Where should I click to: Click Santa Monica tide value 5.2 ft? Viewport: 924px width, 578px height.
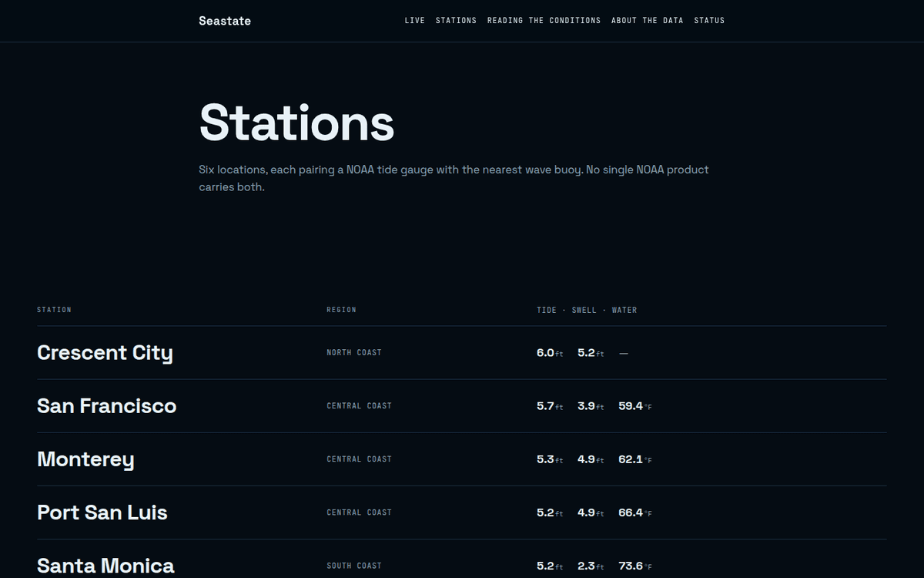(550, 566)
